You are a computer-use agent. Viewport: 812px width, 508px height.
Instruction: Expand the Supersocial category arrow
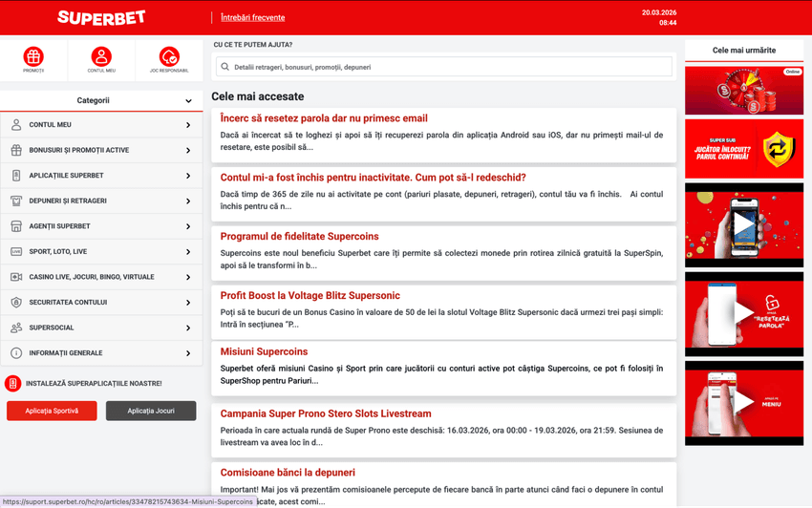click(187, 328)
